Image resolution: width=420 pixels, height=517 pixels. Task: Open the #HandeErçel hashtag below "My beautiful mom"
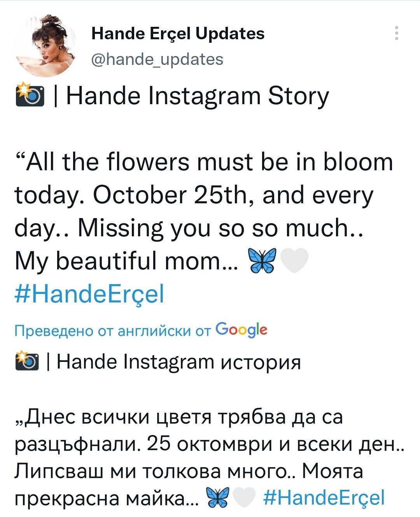point(89,294)
